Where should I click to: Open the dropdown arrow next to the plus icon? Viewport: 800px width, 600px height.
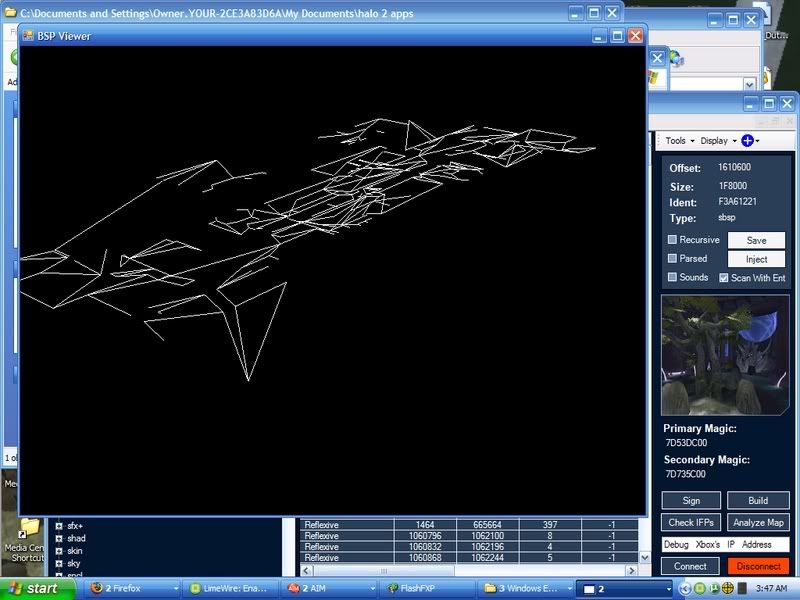click(757, 141)
